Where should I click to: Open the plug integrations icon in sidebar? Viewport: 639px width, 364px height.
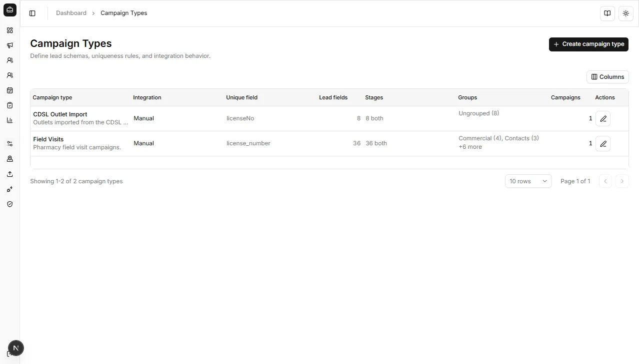[x=9, y=189]
